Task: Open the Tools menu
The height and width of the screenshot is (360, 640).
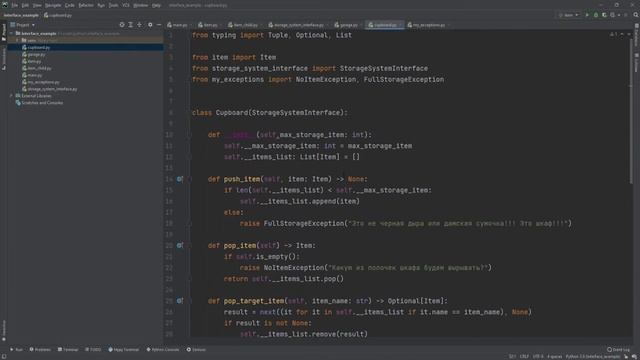Action: tap(113, 5)
